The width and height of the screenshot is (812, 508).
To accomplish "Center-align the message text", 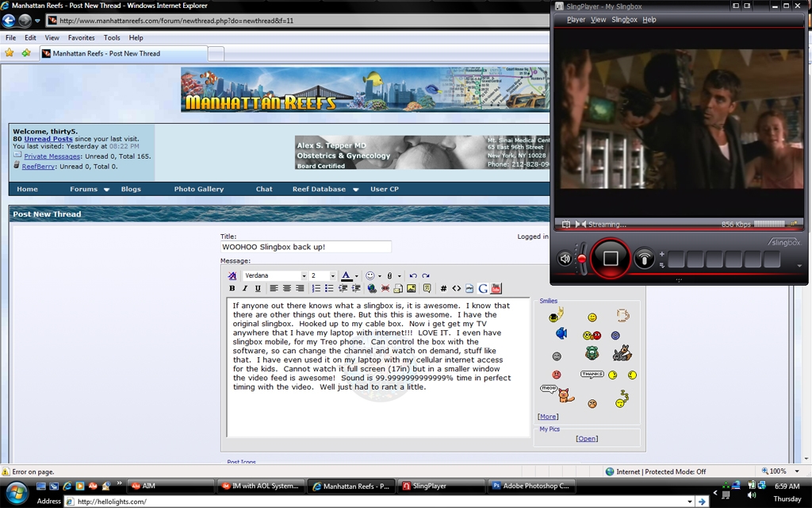I will (286, 288).
